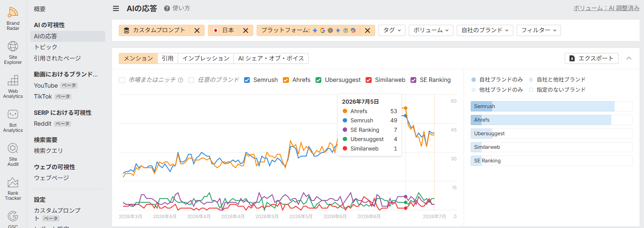Check the 市場またはニッチ checkbox
The image size is (644, 228).
click(122, 80)
